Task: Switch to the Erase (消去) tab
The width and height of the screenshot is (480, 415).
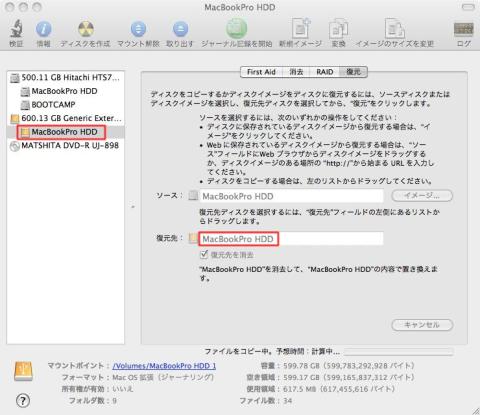Action: 296,72
